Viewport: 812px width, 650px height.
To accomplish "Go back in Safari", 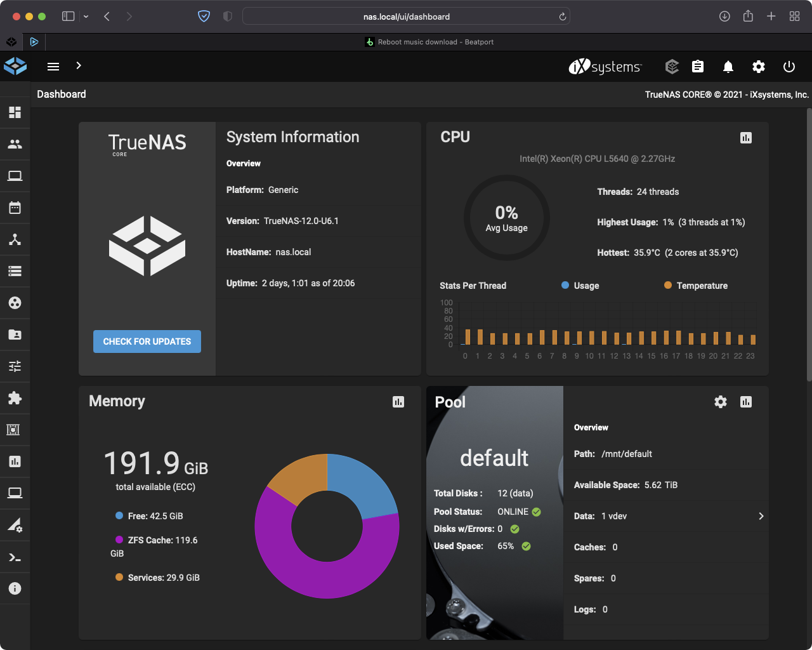I will 107,17.
